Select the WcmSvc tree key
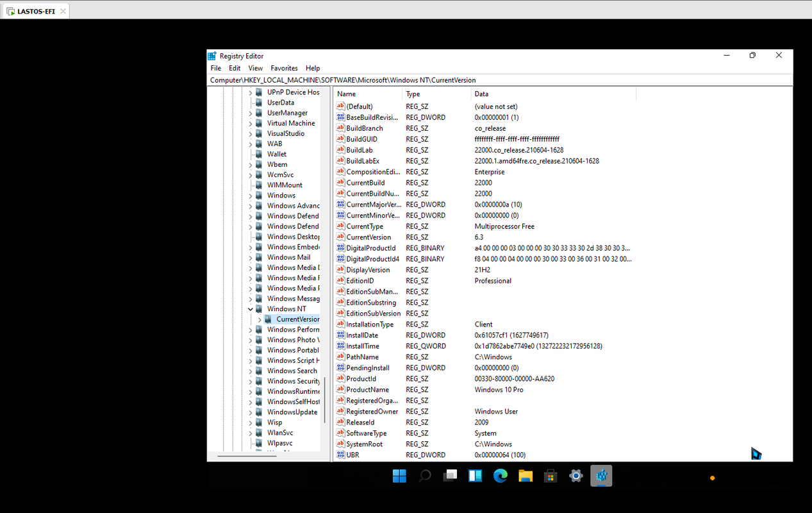 click(280, 174)
